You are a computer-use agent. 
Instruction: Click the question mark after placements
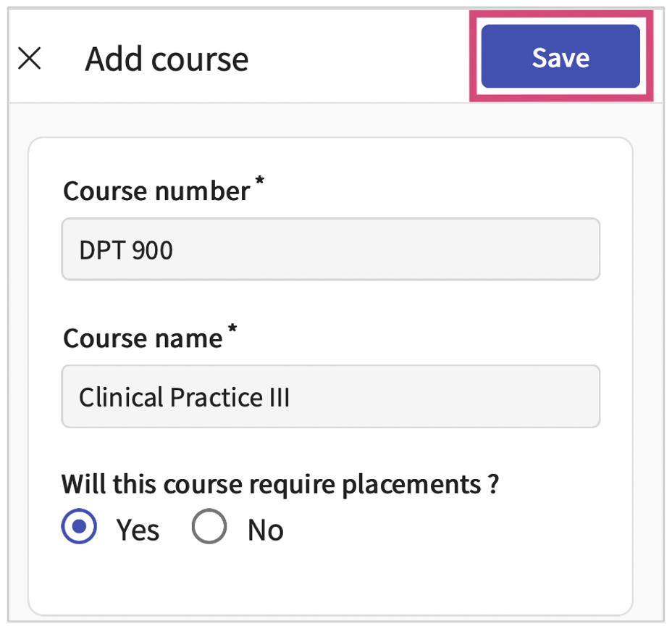coord(493,483)
